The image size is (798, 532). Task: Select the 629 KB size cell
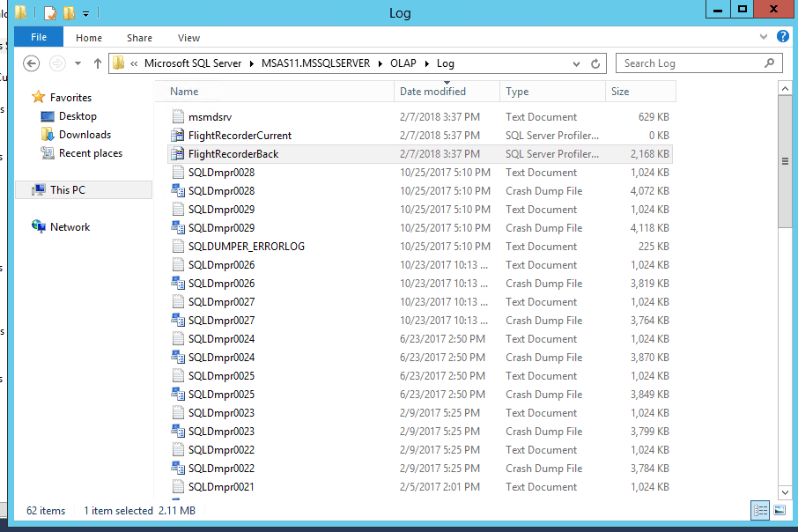pyautogui.click(x=654, y=116)
